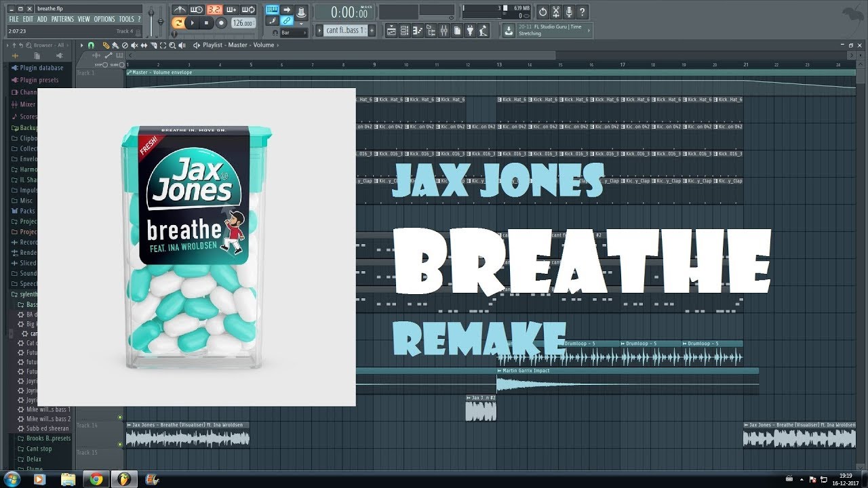Open the TOOLS menu
The width and height of the screenshot is (868, 488).
coord(127,19)
